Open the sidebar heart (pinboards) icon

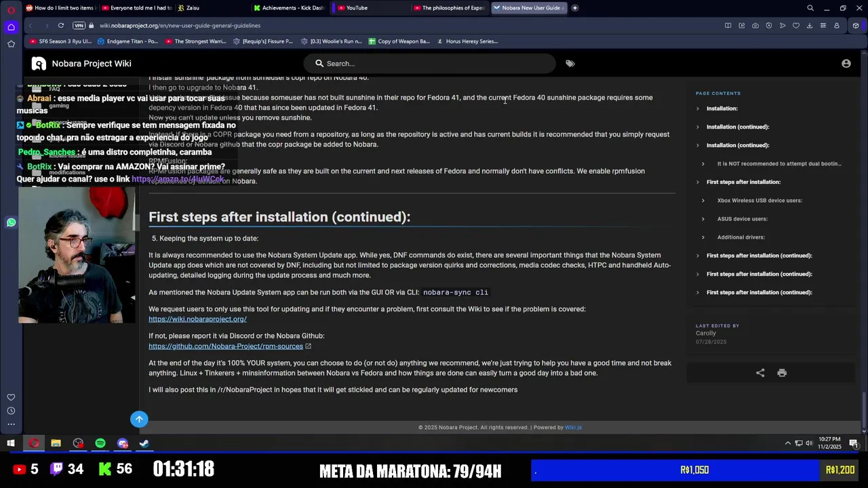click(11, 397)
